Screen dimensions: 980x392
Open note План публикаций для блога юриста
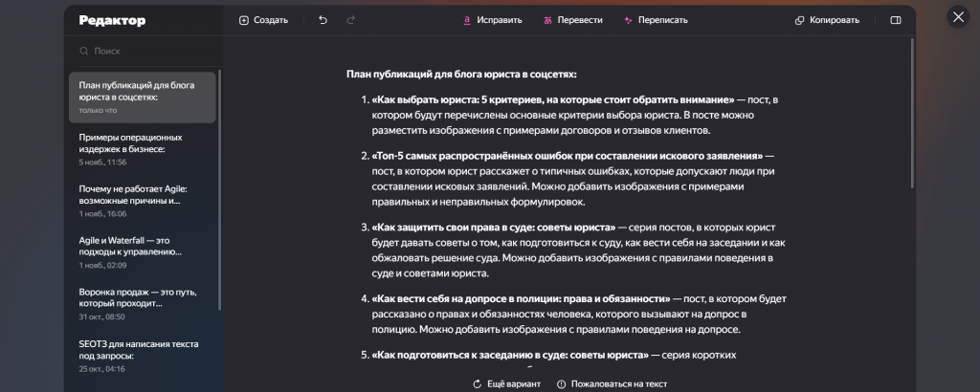143,98
